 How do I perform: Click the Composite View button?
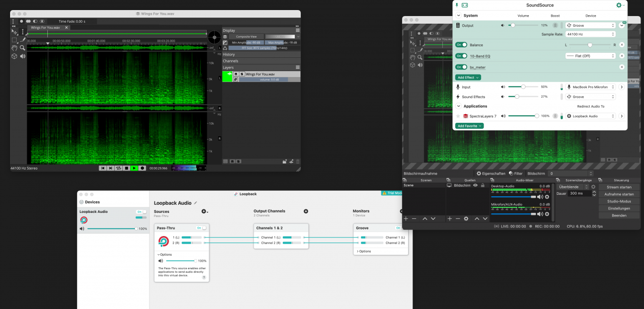tap(247, 37)
